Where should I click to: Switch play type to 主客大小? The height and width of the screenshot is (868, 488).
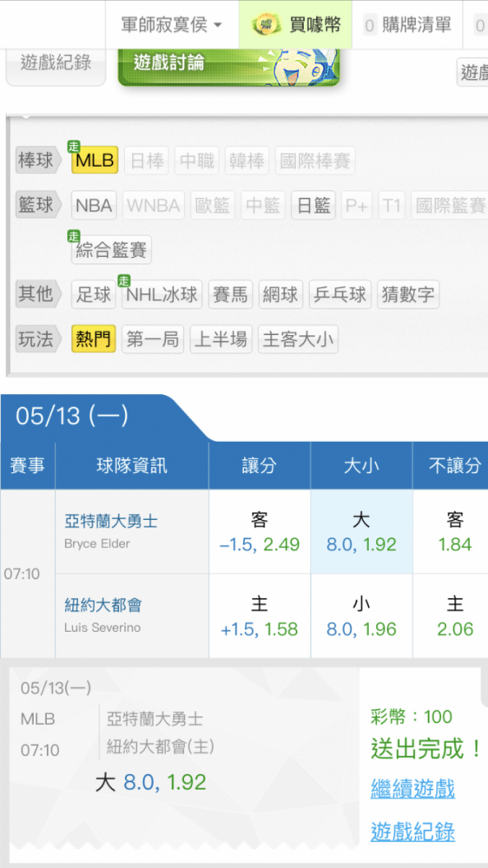pos(298,339)
